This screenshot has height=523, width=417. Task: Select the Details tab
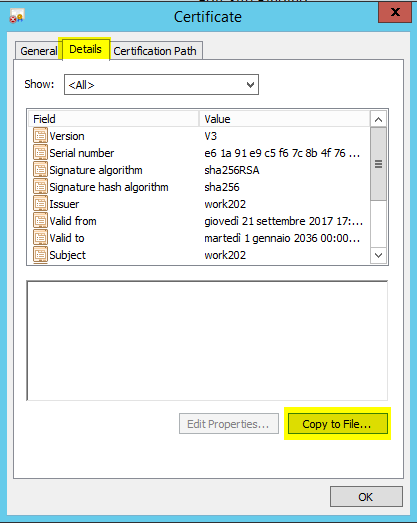point(85,49)
